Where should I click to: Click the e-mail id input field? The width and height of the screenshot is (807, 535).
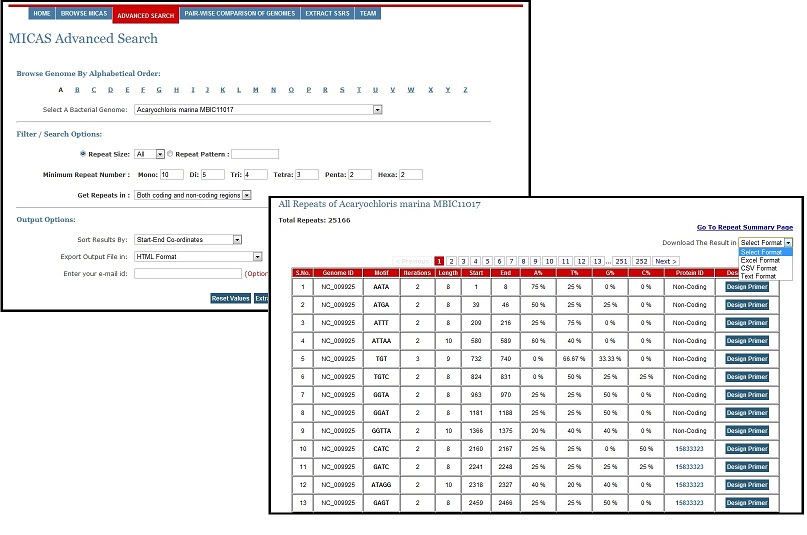tap(188, 274)
